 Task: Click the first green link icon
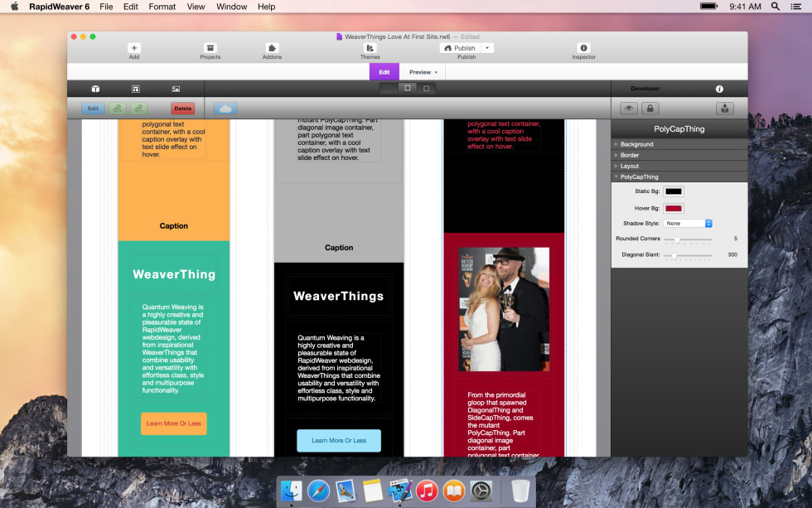118,109
